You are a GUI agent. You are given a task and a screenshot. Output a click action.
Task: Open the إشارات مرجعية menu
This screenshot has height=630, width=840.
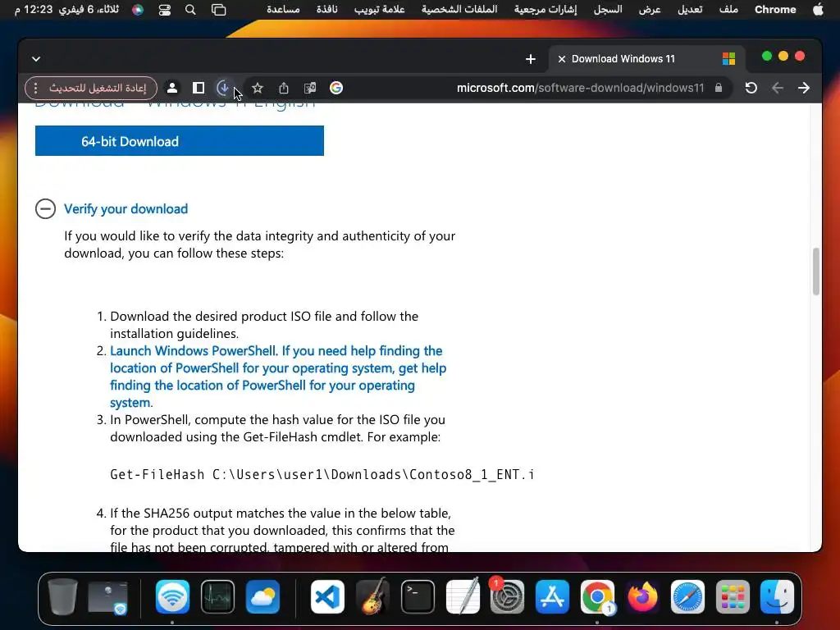[545, 10]
